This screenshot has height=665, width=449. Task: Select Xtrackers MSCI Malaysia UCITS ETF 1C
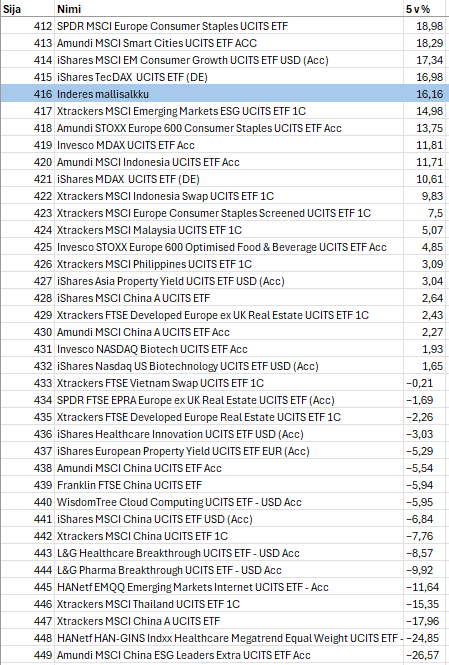229,230
